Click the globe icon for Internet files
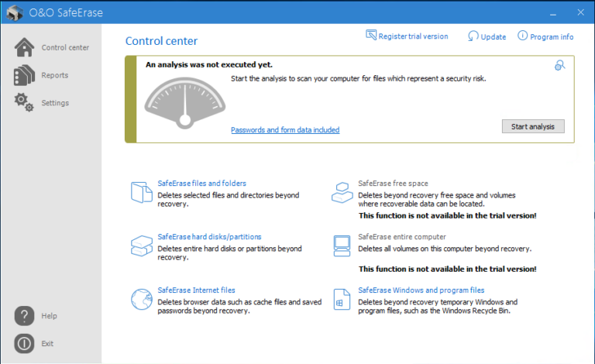Screen dimensions: 595x364 tap(142, 299)
